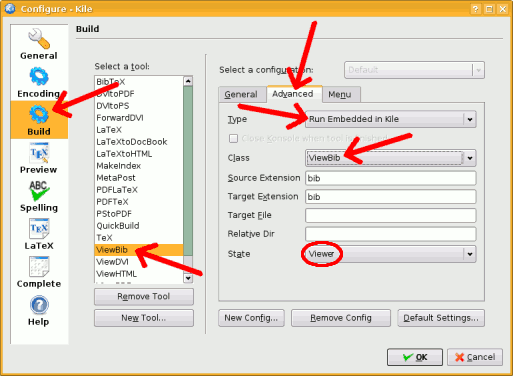This screenshot has height=376, width=513.
Task: Click the Remove Config button
Action: click(x=341, y=318)
